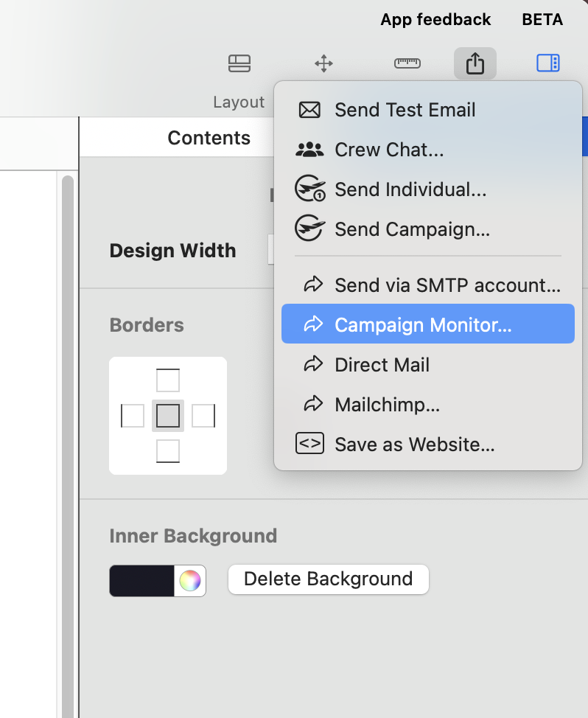Image resolution: width=588 pixels, height=718 pixels.
Task: Click the Layout toolbar icon
Action: coord(239,63)
